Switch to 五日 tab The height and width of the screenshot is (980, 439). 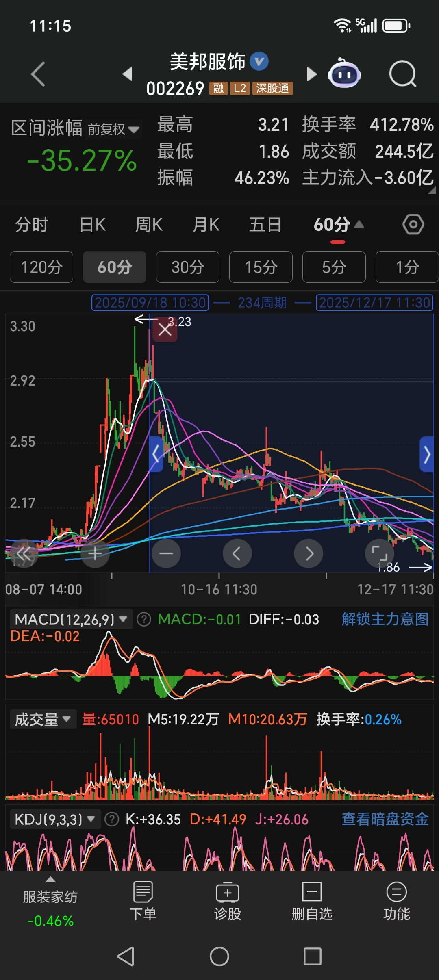[x=265, y=225]
